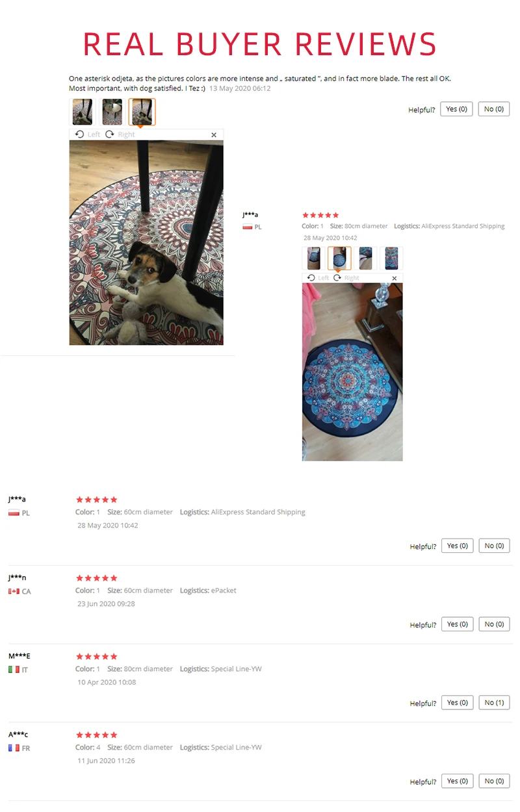Vote No on J***a's 60cm review
Image resolution: width=520 pixels, height=812 pixels.
[494, 546]
